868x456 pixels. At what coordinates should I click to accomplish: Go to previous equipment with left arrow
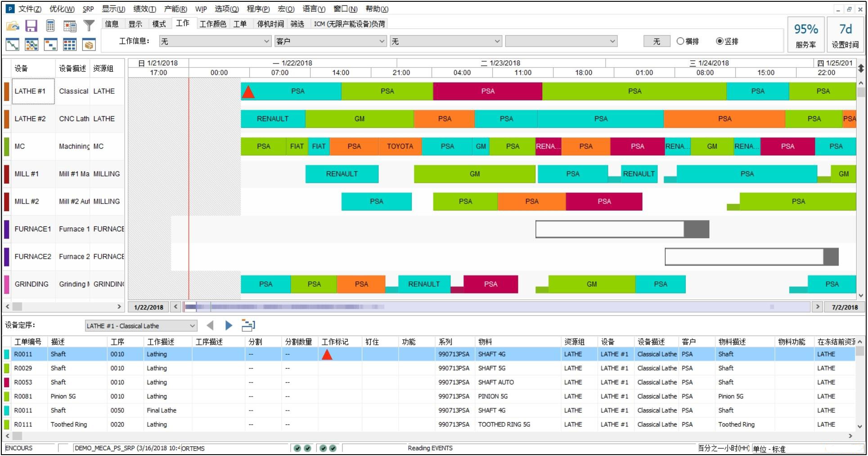pos(210,325)
